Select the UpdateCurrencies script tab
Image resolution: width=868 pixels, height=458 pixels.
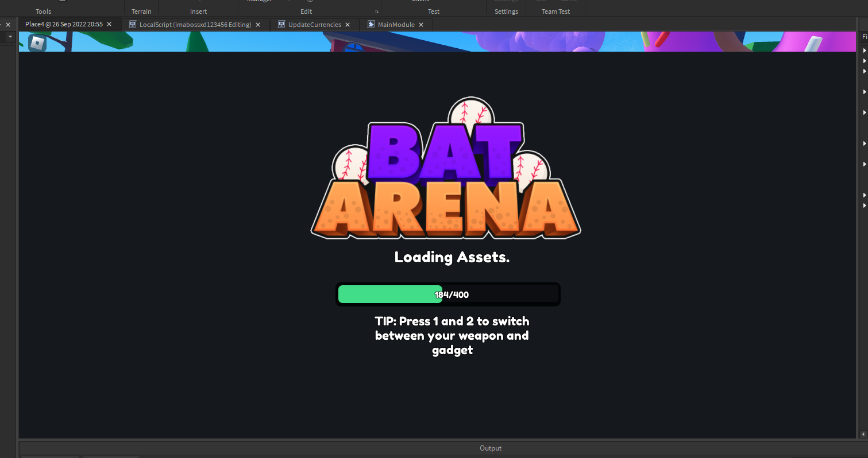point(314,25)
